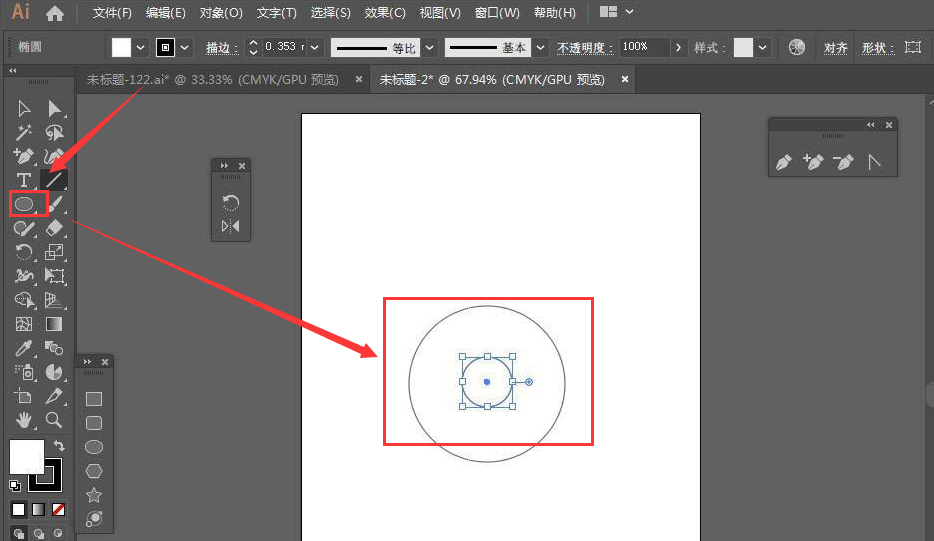Select the Paintbrush tool

coord(54,204)
